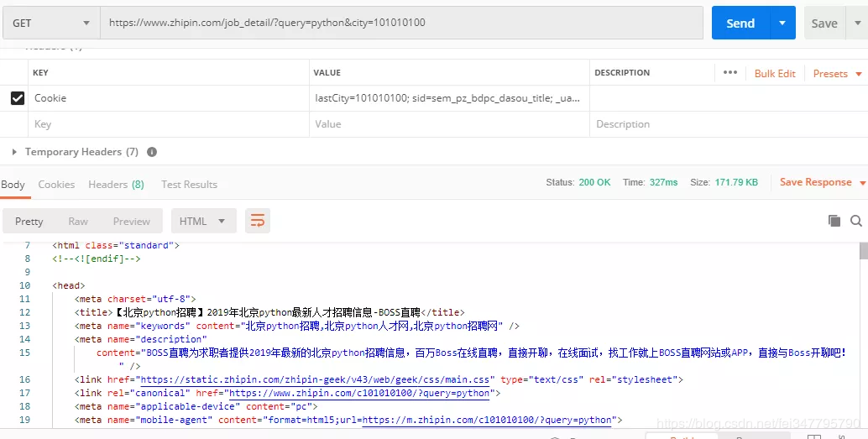Select the Pretty view mode
Image resolution: width=868 pixels, height=439 pixels.
(x=29, y=221)
